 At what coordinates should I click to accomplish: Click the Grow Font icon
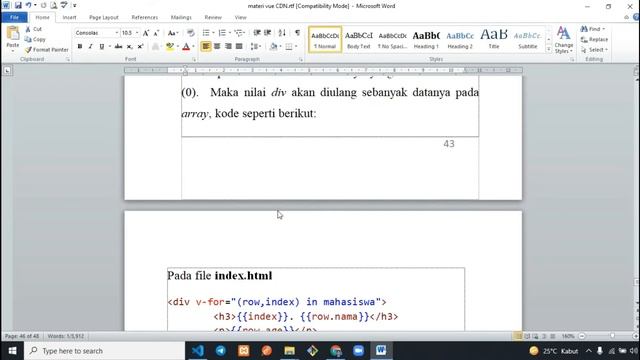point(146,33)
